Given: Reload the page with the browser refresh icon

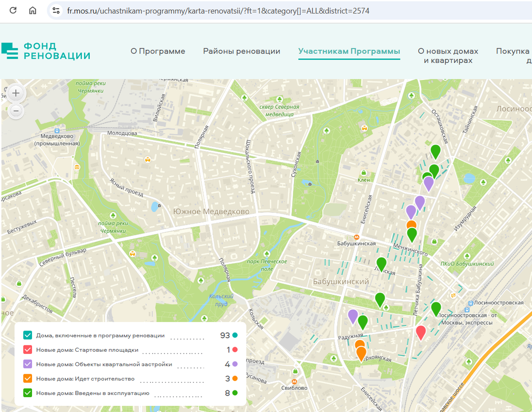Looking at the screenshot, I should point(13,10).
